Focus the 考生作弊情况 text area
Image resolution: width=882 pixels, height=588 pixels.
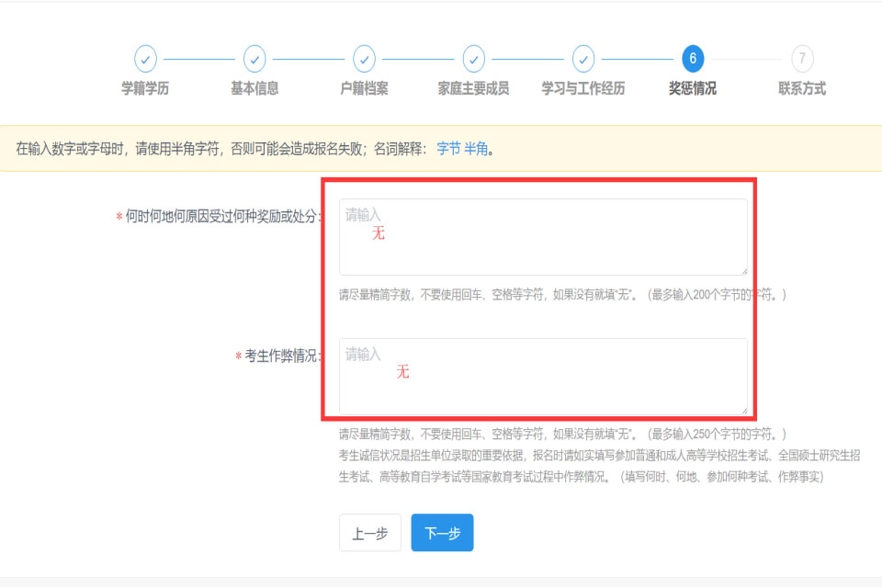pos(543,377)
